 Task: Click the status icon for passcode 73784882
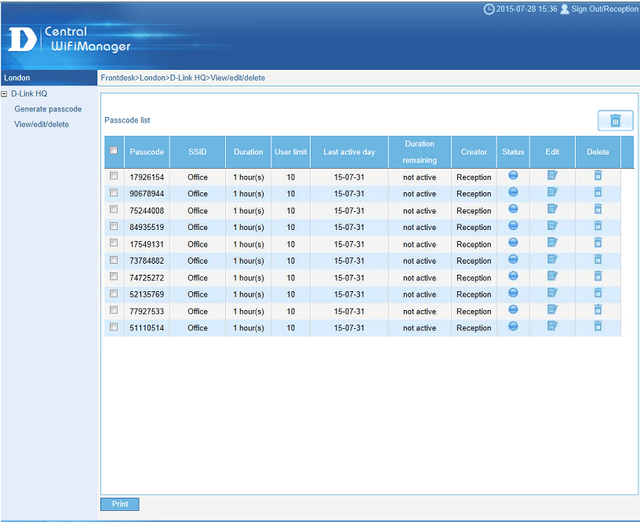[513, 260]
